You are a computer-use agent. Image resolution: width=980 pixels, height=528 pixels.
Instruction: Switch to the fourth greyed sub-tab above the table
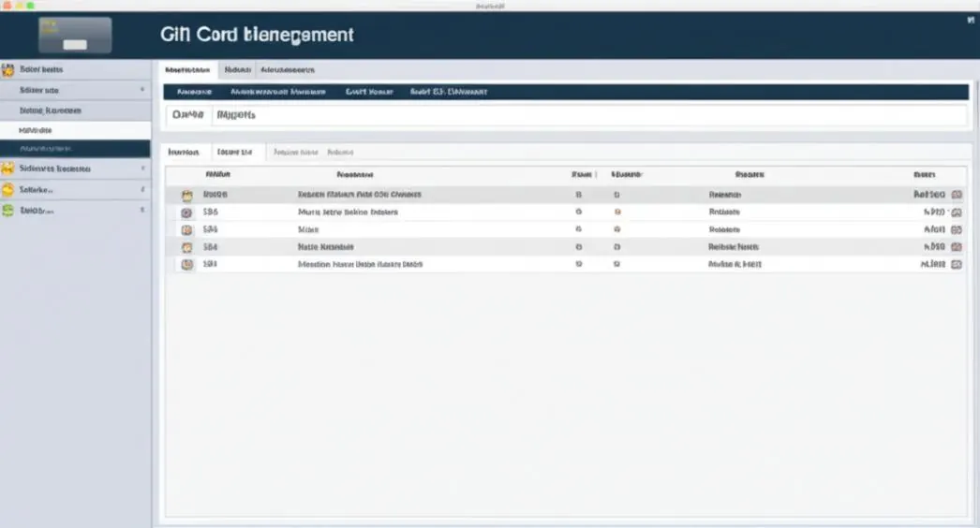coord(341,153)
